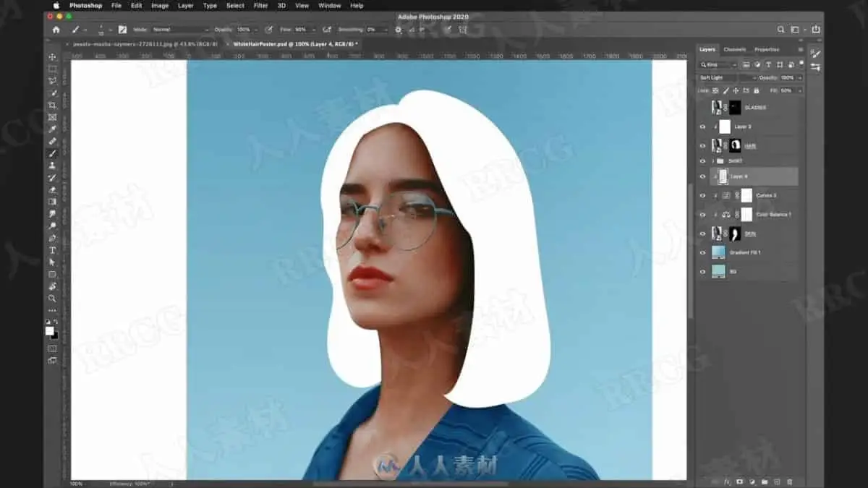Image resolution: width=868 pixels, height=488 pixels.
Task: Open smoothing options gear icon
Action: coord(398,30)
